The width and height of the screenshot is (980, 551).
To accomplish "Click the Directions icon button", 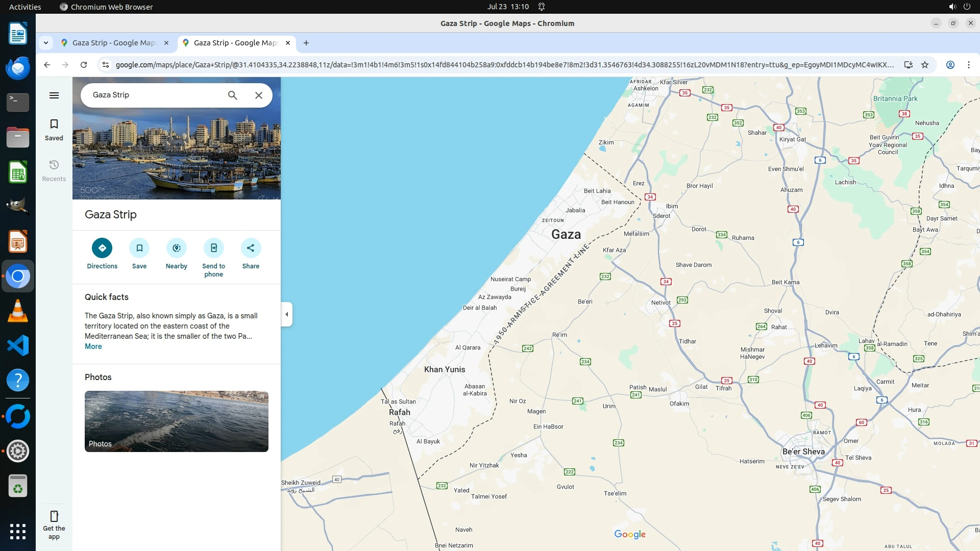I will pyautogui.click(x=102, y=248).
